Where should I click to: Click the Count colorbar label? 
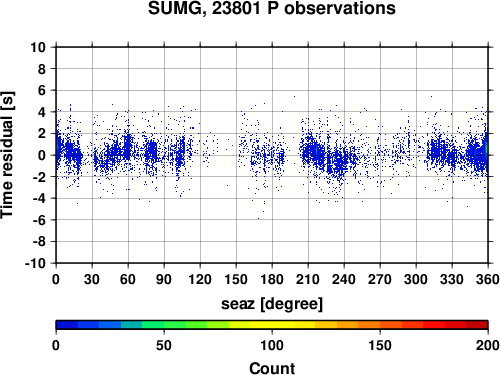pos(272,368)
